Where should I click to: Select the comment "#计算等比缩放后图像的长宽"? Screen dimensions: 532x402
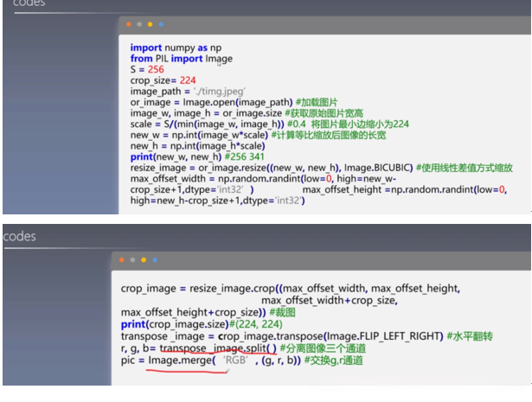pos(329,135)
